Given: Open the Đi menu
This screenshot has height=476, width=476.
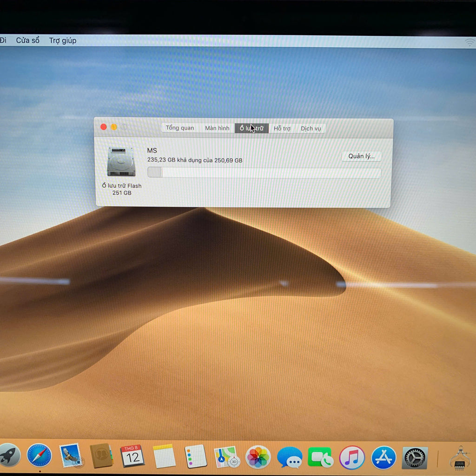Looking at the screenshot, I should [x=3, y=40].
